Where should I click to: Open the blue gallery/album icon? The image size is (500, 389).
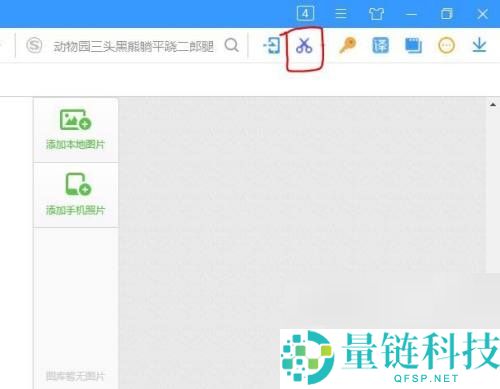point(413,45)
